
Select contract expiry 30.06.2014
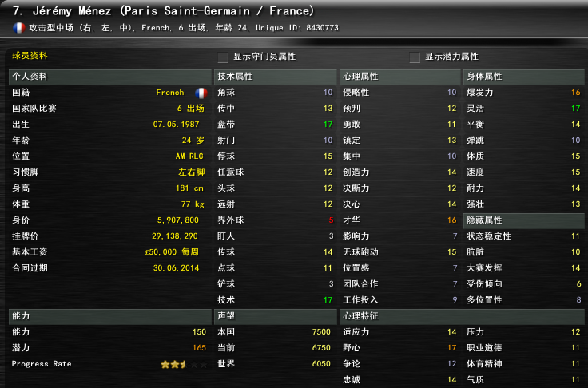[x=176, y=268]
